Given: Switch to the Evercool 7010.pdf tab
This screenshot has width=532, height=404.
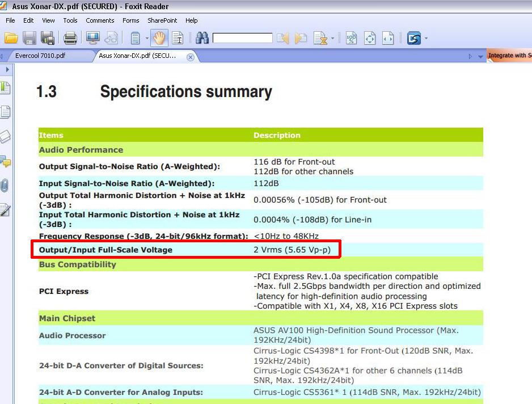Looking at the screenshot, I should point(40,56).
